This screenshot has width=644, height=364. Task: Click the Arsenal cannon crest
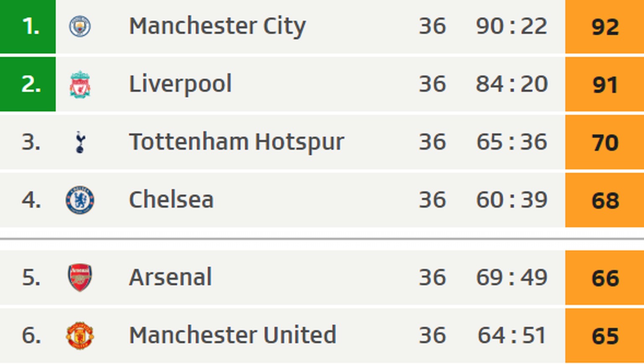coord(80,277)
